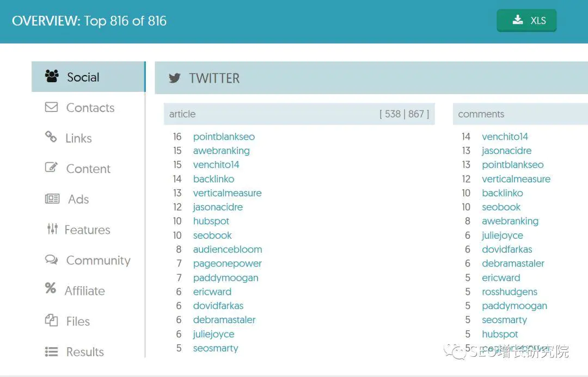Click the Links chain icon
The height and width of the screenshot is (377, 588).
[x=51, y=137]
